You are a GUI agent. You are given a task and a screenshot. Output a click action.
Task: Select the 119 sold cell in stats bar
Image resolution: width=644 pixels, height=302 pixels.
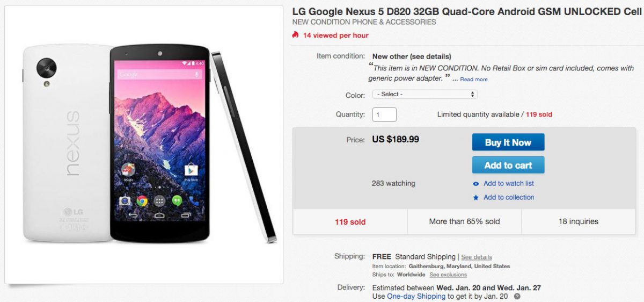[x=350, y=221]
